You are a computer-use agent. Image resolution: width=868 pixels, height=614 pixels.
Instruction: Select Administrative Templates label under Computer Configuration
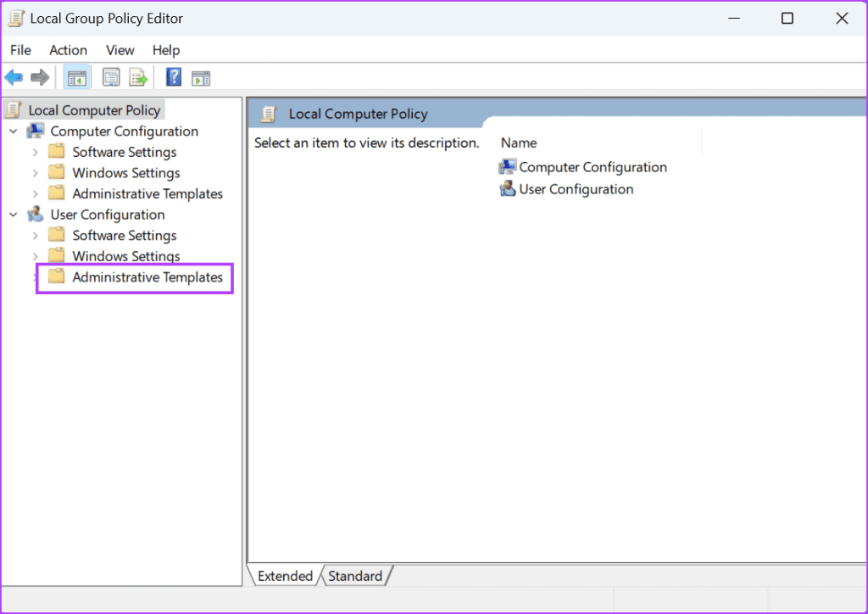147,193
